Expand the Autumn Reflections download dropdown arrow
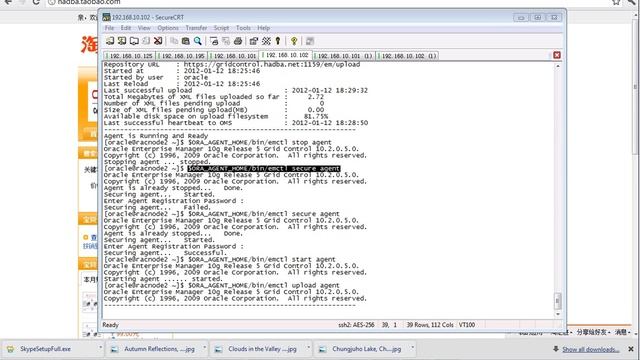Viewport: 640px width, 360px height. point(204,348)
